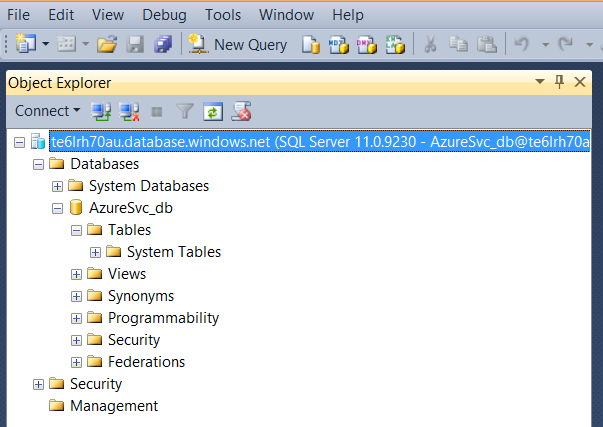Open the New Project dropdown arrow
Viewport: 603px width, 427px height.
(x=46, y=44)
